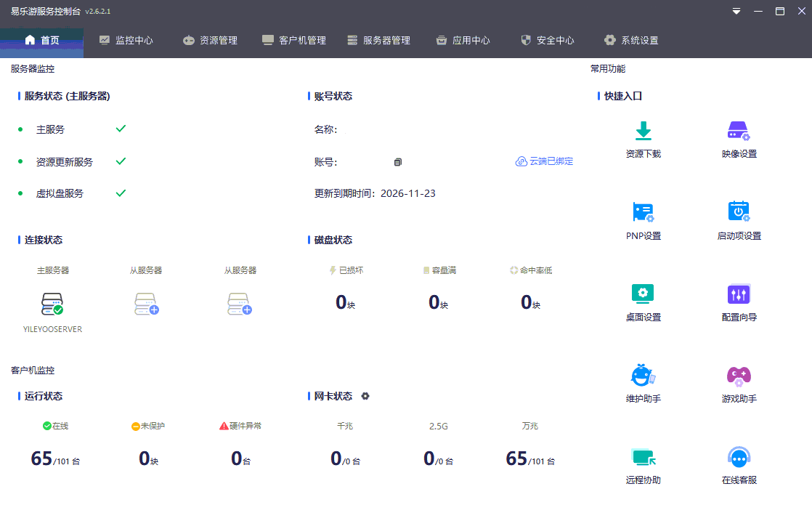Image resolution: width=812 pixels, height=521 pixels.
Task: Click the 硬件异常 0 台 count
Action: pyautogui.click(x=241, y=459)
